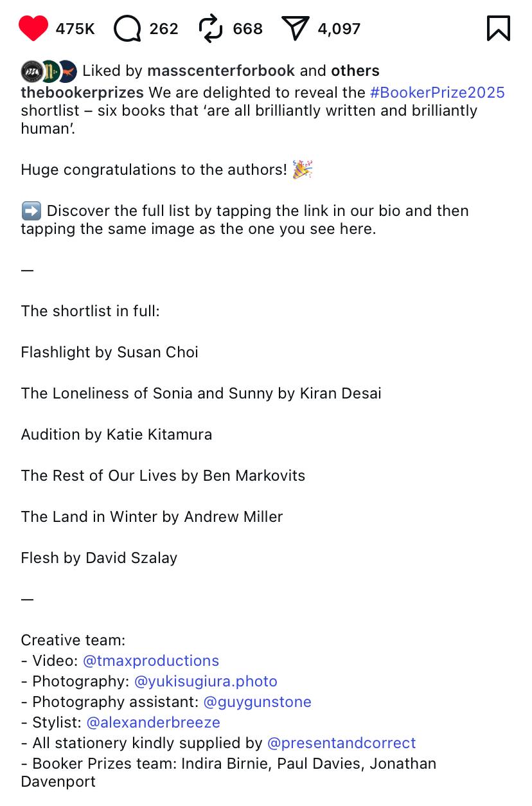
Task: Open masscenterforbook profile from likes
Action: 221,71
